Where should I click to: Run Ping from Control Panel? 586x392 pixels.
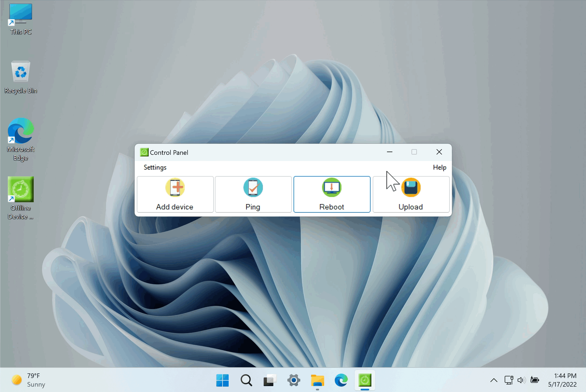(x=253, y=194)
